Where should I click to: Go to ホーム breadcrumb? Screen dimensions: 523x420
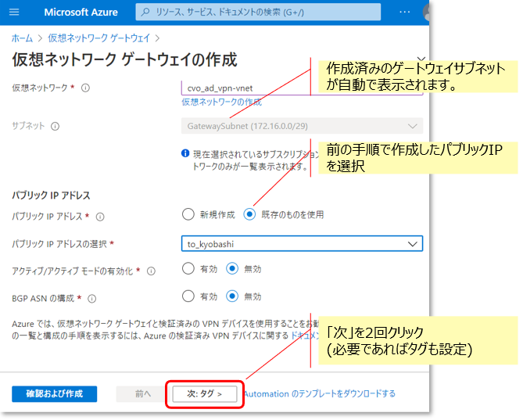(22, 38)
